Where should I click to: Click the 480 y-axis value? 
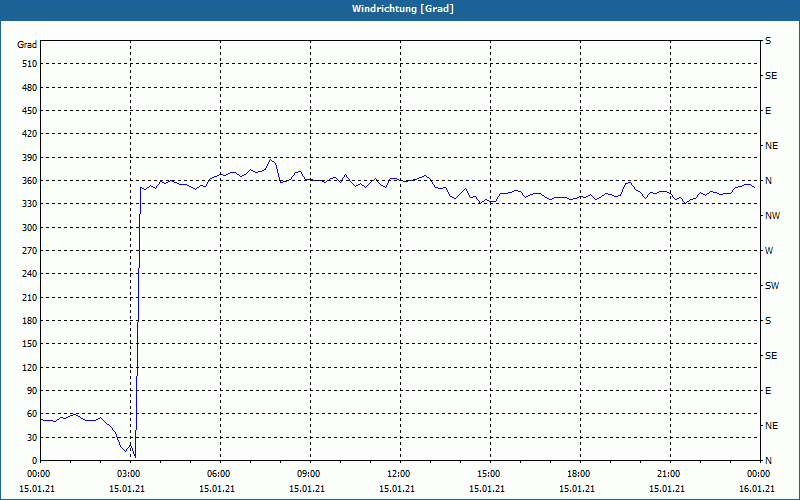(x=30, y=88)
